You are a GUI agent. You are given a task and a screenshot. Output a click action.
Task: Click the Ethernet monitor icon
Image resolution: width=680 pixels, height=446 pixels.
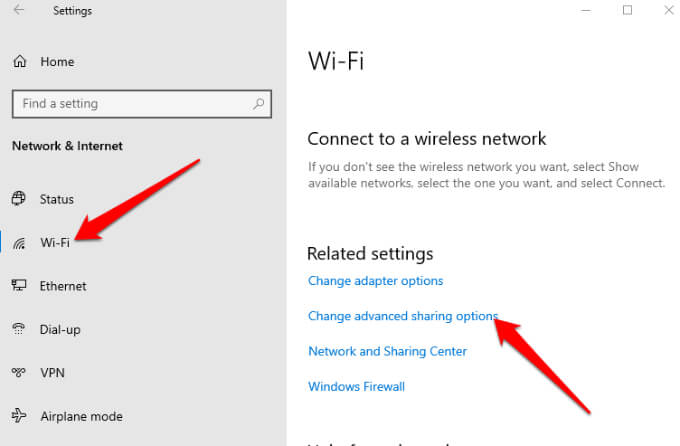coord(19,286)
